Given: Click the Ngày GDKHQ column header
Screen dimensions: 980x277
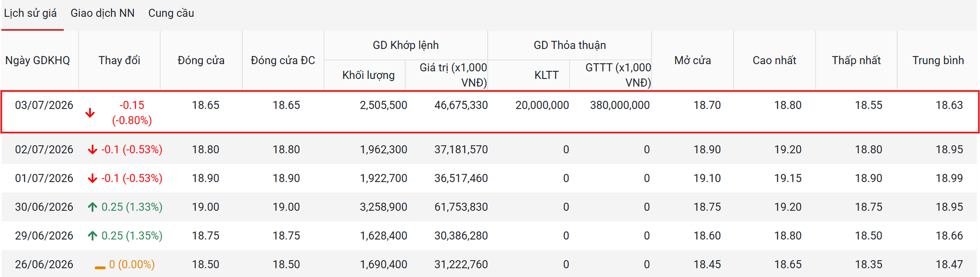Looking at the screenshot, I should 38,60.
